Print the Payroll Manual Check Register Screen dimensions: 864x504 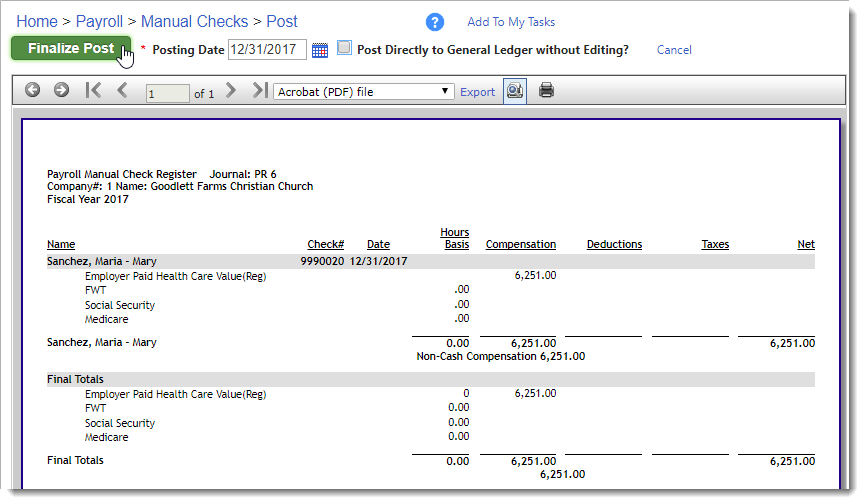pos(546,90)
